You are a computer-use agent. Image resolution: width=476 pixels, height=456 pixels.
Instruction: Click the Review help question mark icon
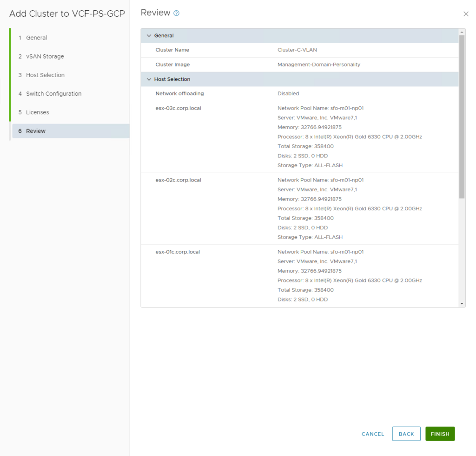tap(177, 13)
